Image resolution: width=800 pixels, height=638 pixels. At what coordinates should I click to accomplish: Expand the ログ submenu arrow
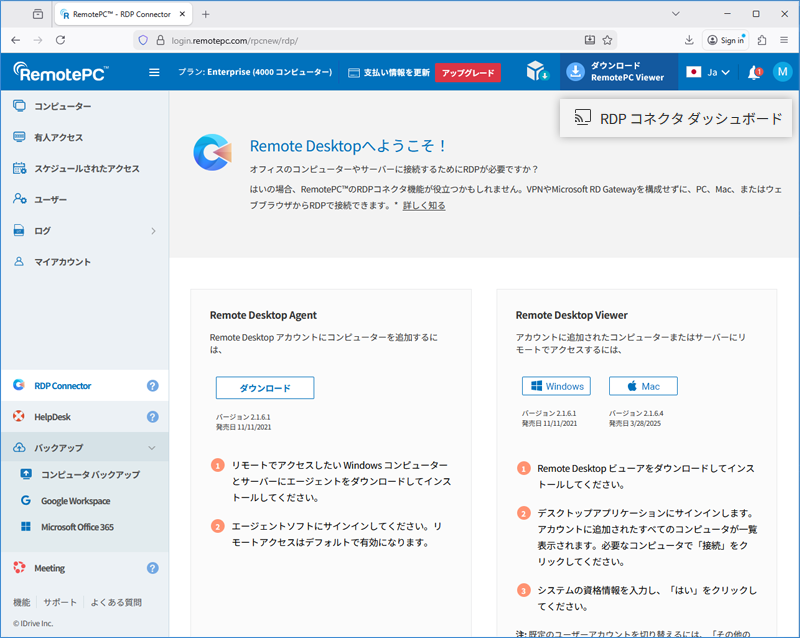153,231
